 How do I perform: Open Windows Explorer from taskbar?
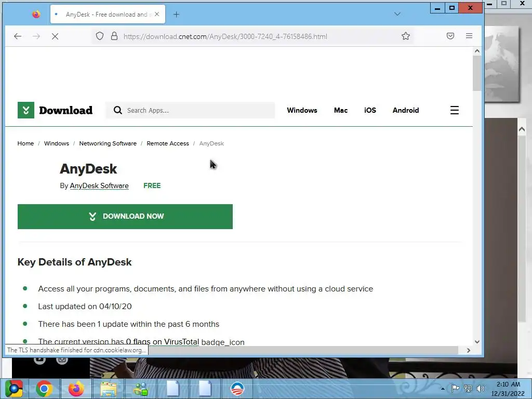(109, 389)
